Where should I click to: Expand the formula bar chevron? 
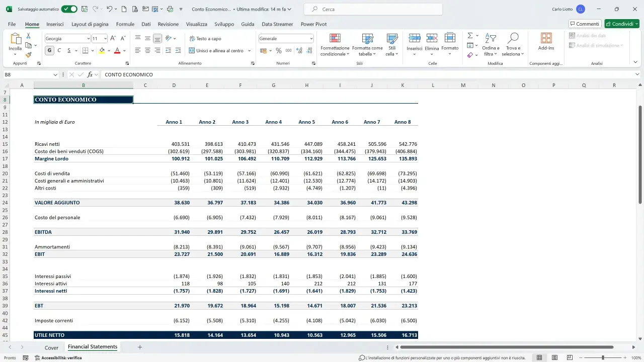pos(637,74)
